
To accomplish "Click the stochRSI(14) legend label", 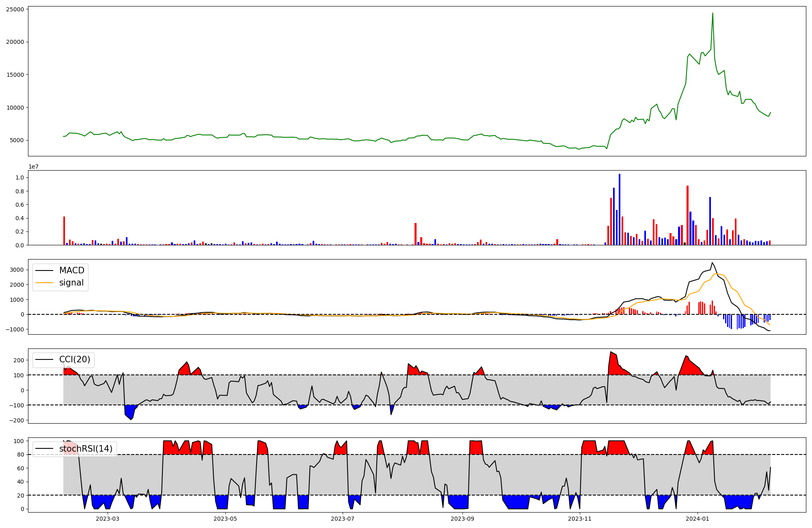I will pyautogui.click(x=86, y=449).
